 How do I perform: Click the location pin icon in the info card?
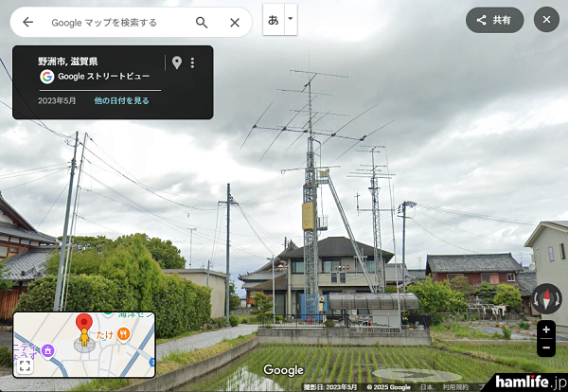point(176,62)
